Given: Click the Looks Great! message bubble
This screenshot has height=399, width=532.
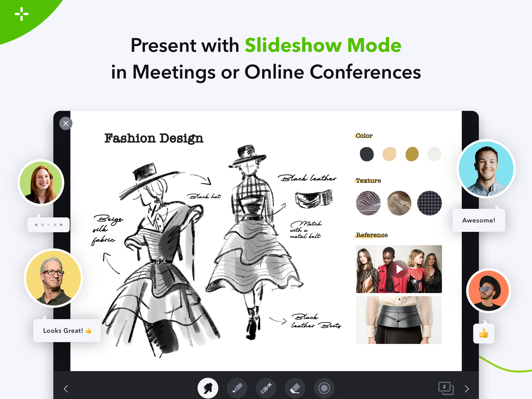Looking at the screenshot, I should click(x=67, y=330).
